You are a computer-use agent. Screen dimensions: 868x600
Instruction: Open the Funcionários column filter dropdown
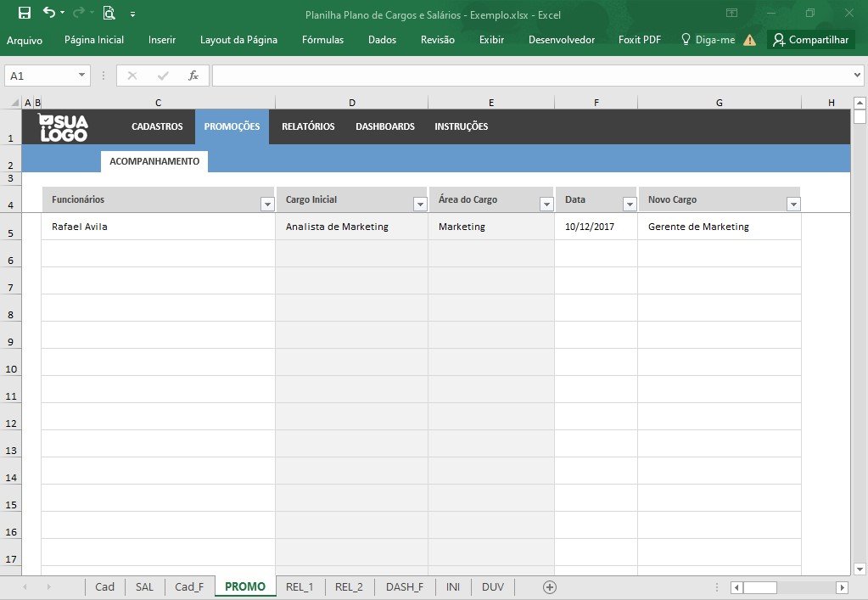click(267, 205)
